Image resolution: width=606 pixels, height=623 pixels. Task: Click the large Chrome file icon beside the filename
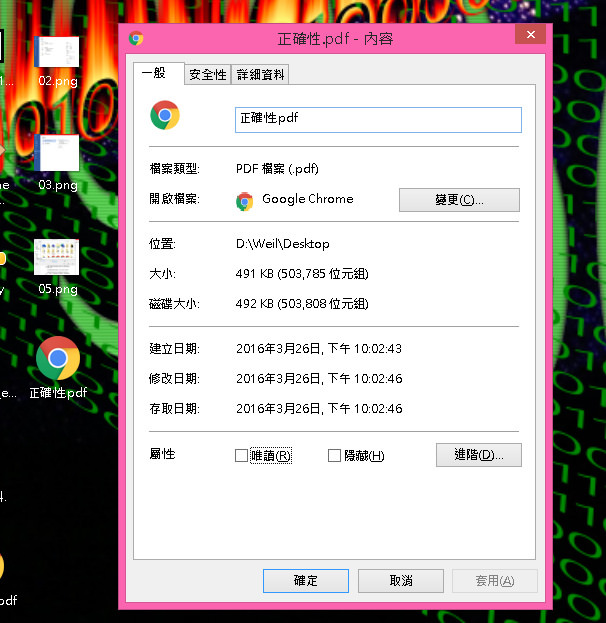[165, 115]
